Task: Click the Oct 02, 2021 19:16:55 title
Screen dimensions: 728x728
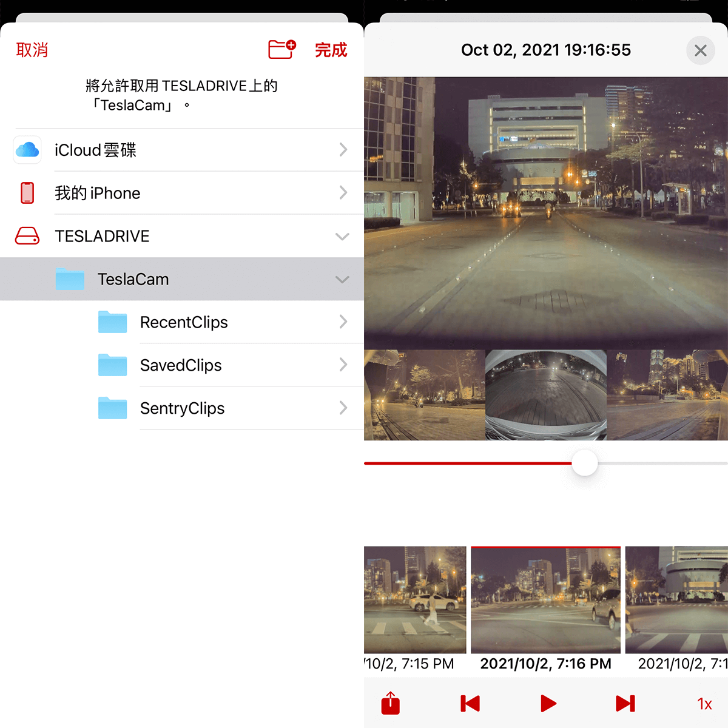Action: [x=546, y=50]
